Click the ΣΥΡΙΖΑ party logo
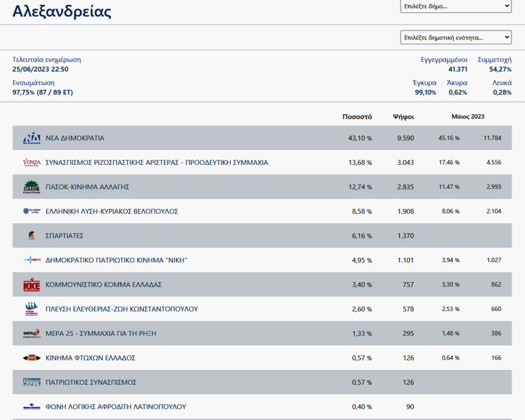 [32, 162]
